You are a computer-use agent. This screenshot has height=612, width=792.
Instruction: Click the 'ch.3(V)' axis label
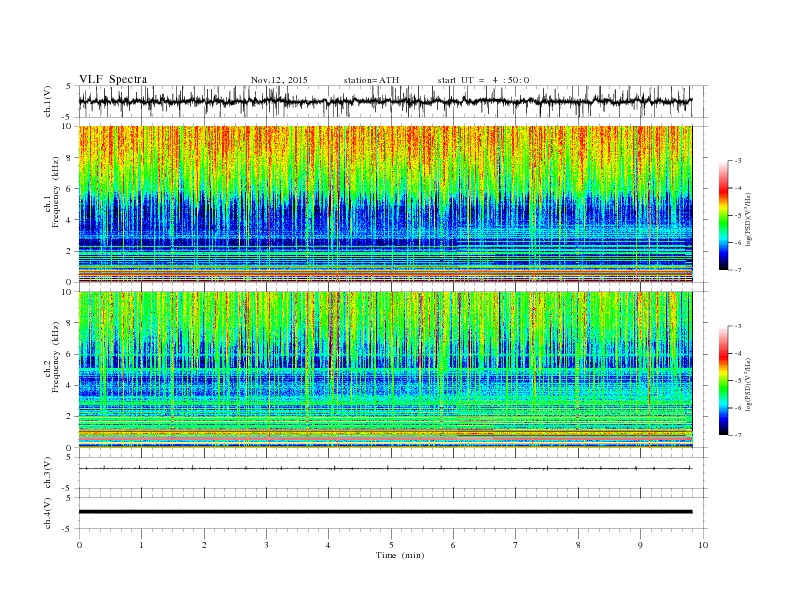pos(48,472)
